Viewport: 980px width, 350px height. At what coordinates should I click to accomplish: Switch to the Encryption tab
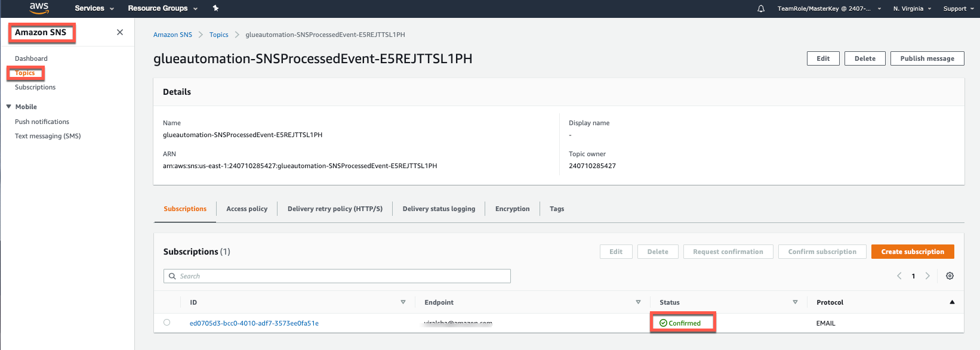pos(512,209)
